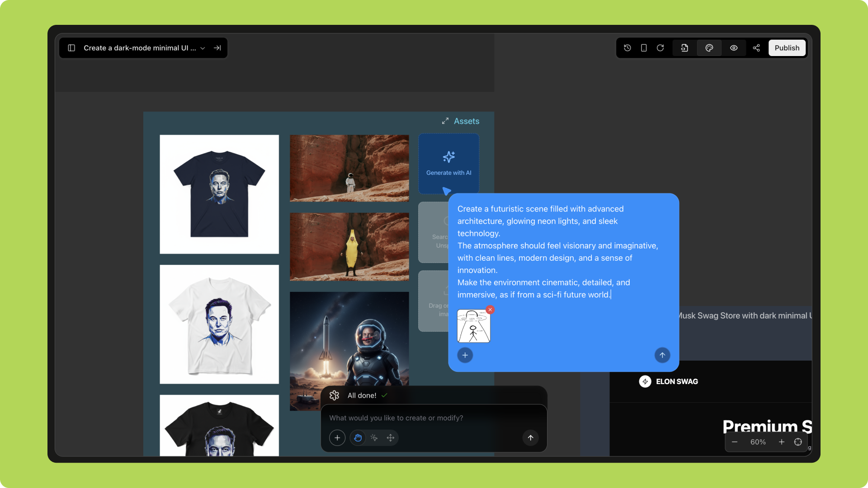868x488 pixels.
Task: Remove the attached sketch with red X
Action: point(490,310)
